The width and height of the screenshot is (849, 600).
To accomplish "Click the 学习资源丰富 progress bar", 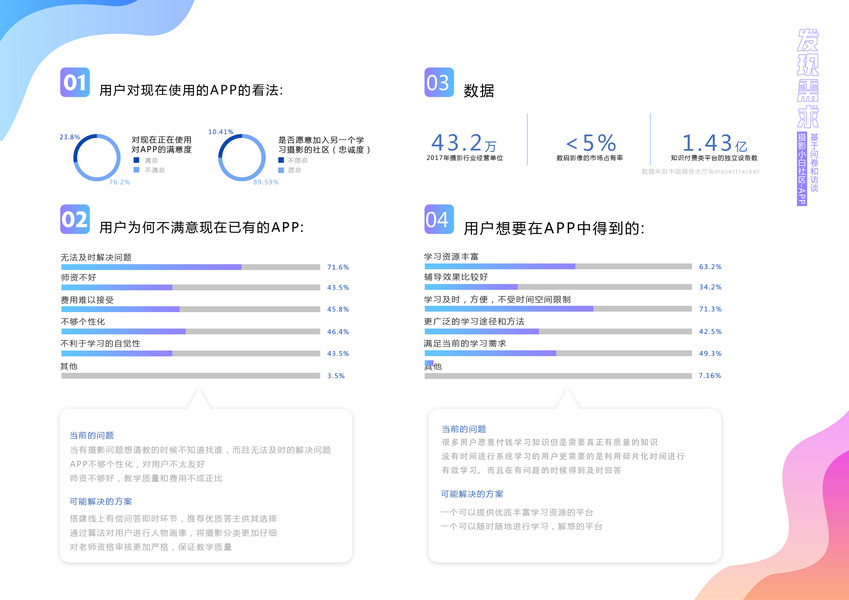I will [558, 266].
